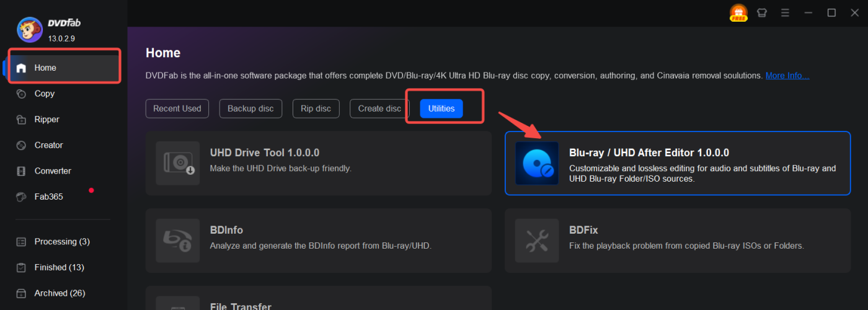Launch UHD Drive Tool 1.0.0.0 card
868x310 pixels.
tap(319, 163)
